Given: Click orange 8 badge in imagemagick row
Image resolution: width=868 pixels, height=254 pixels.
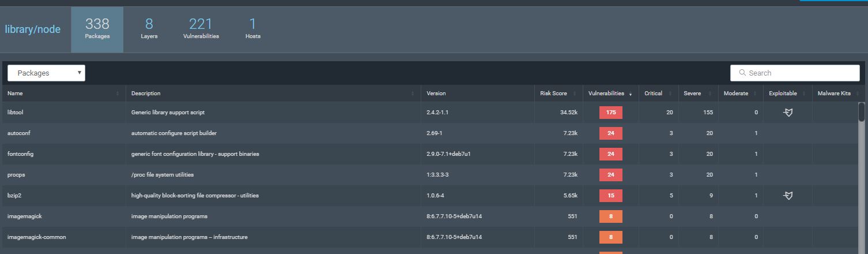Looking at the screenshot, I should click(611, 216).
